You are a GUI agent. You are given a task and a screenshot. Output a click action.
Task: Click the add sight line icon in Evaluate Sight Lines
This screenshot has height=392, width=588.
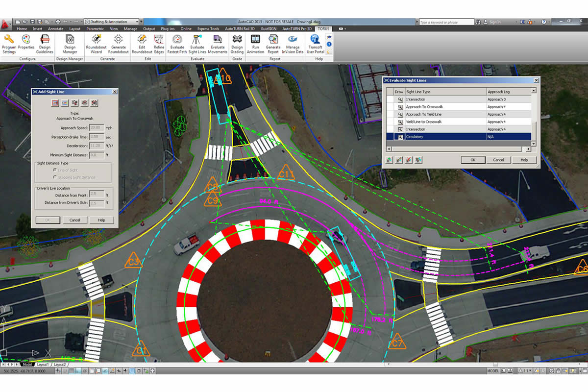[x=389, y=160]
